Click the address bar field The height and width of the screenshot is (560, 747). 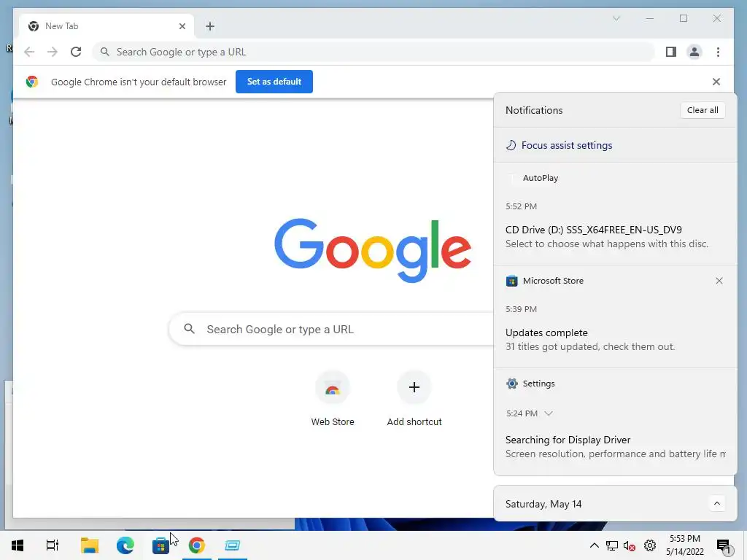[374, 52]
